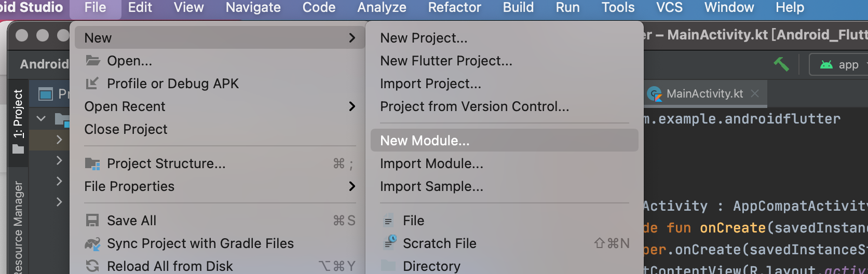Close the MainActivity.kt tab
Viewport: 868px width, 274px height.
tap(755, 93)
